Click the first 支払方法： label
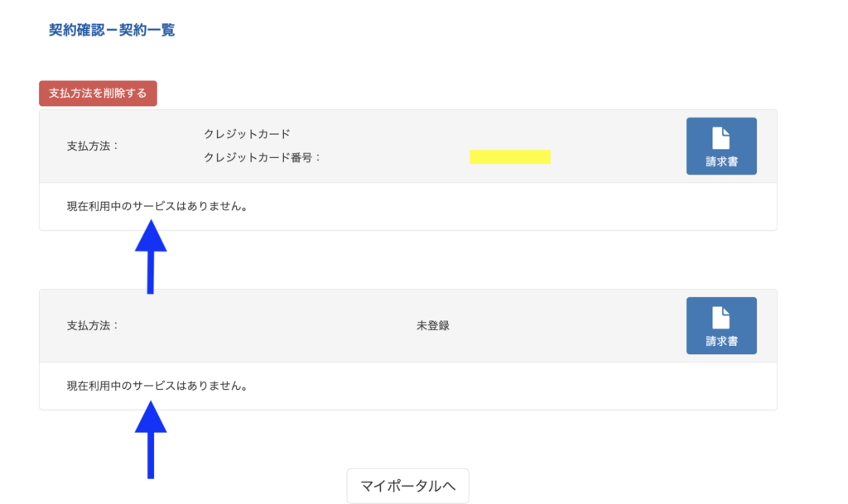 (x=93, y=146)
